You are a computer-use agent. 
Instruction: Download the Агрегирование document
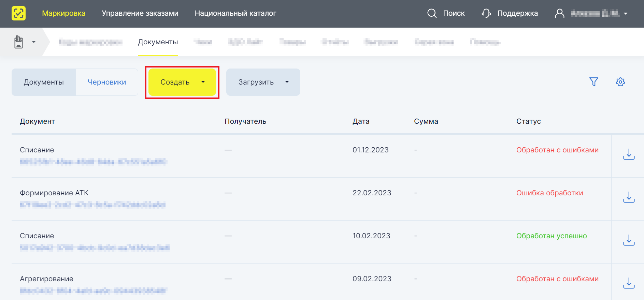click(x=629, y=283)
